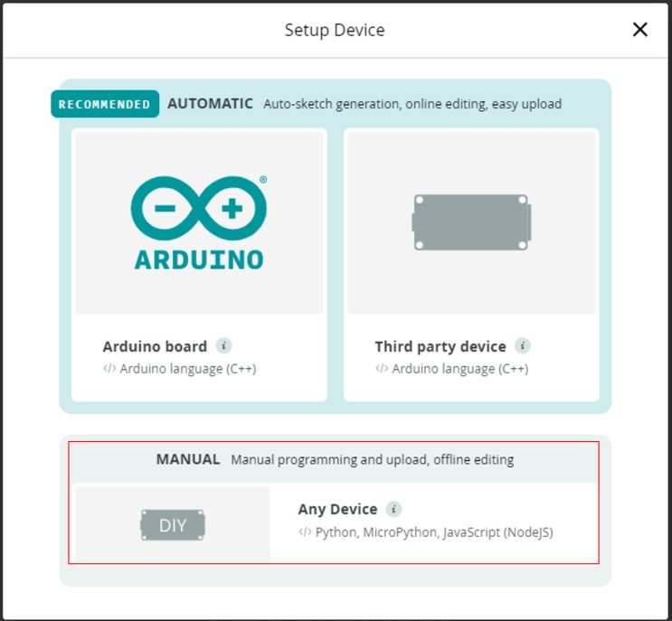Select the Arduino logo card image

[199, 222]
